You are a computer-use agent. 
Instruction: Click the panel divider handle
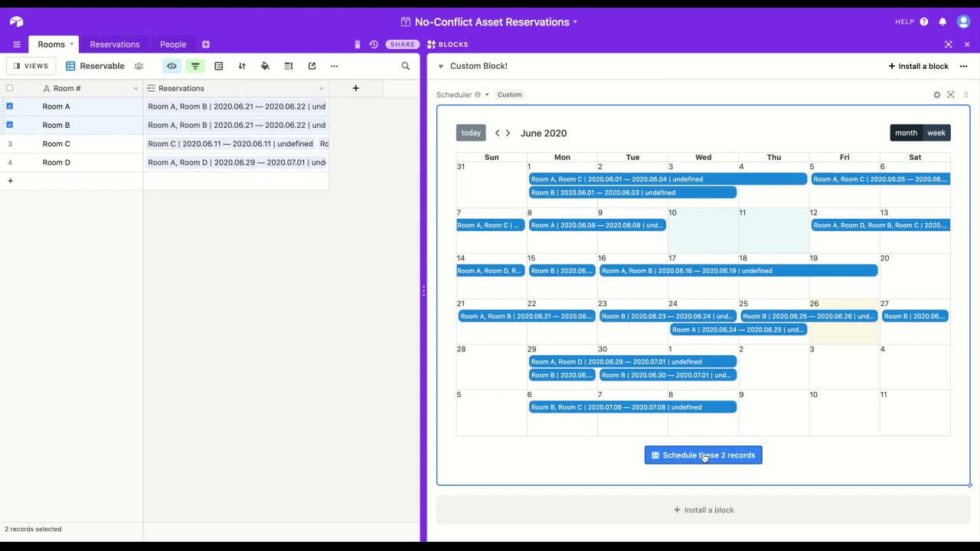coord(423,291)
